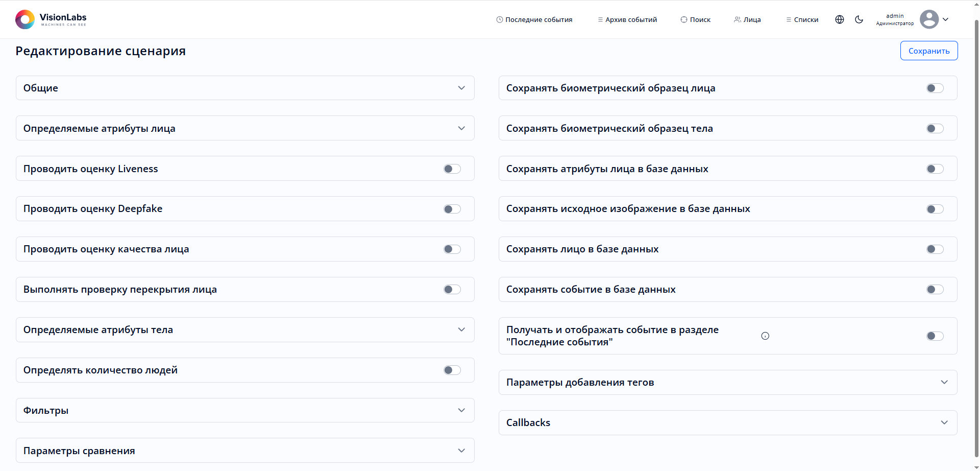Click info icon next to "Последние события" setting

point(765,336)
